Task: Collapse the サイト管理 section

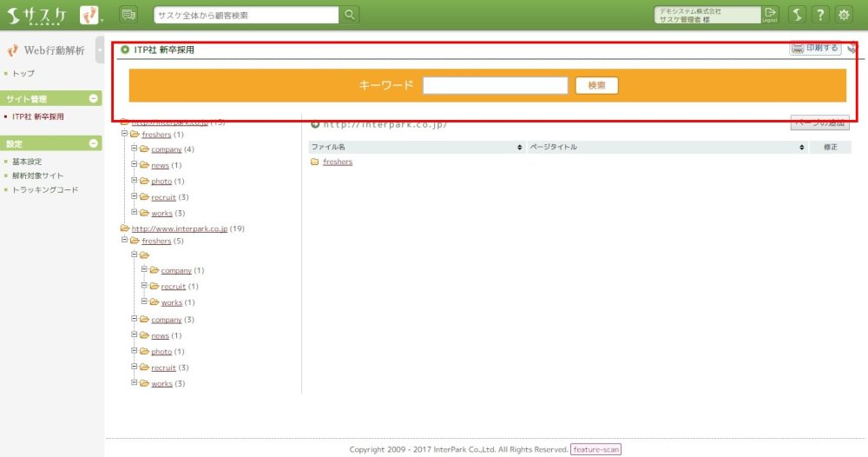Action: pos(94,98)
